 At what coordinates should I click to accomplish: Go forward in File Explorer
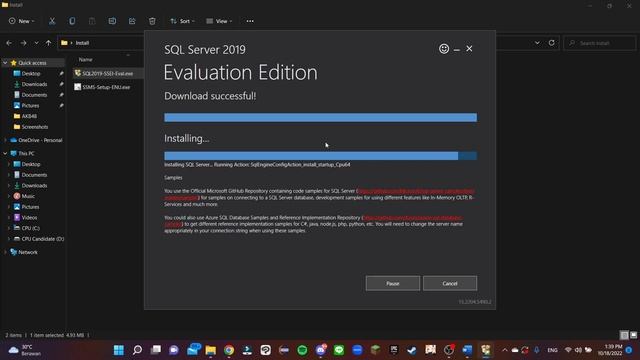(23, 43)
